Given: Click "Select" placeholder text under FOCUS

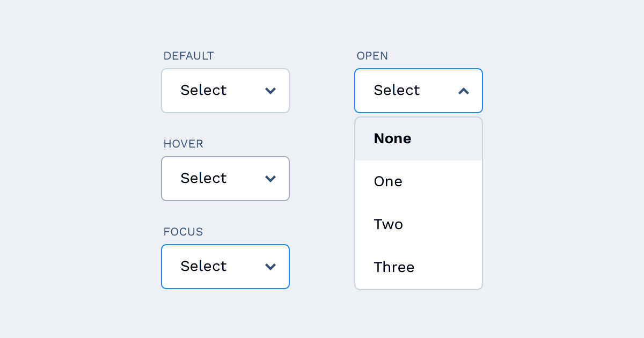Looking at the screenshot, I should [203, 266].
